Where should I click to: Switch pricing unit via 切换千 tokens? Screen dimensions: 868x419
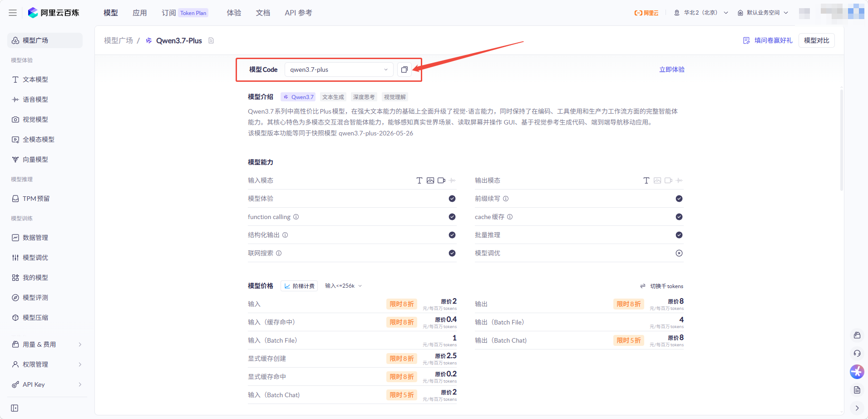[662, 286]
